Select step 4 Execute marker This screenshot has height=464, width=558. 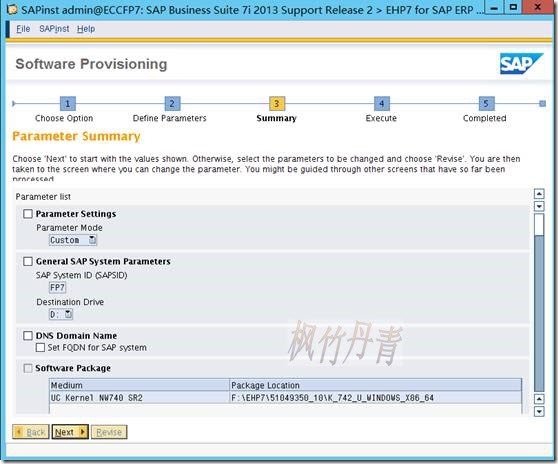tap(381, 104)
